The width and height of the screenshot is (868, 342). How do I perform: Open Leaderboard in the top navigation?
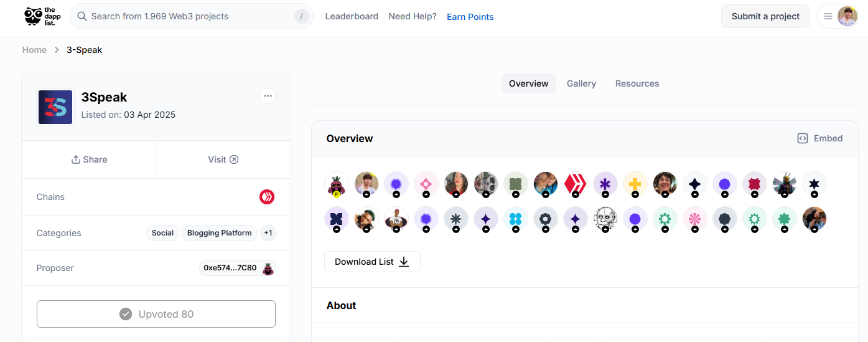click(x=352, y=16)
